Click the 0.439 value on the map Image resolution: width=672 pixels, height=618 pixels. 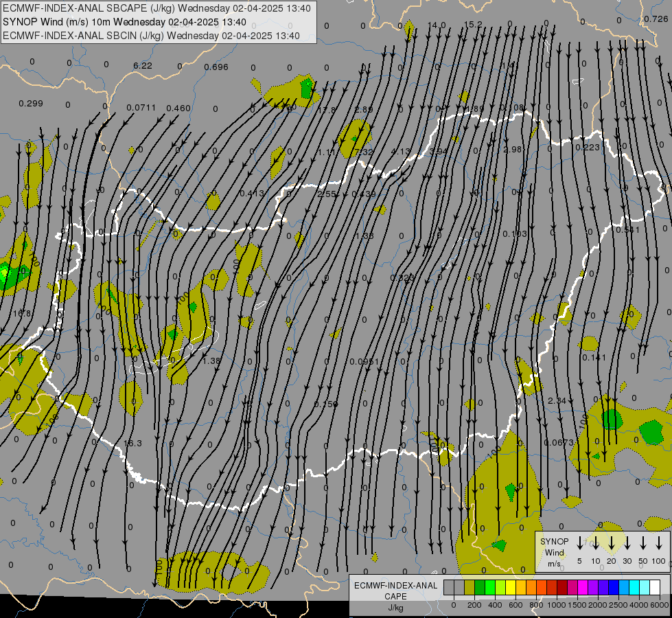(x=363, y=194)
